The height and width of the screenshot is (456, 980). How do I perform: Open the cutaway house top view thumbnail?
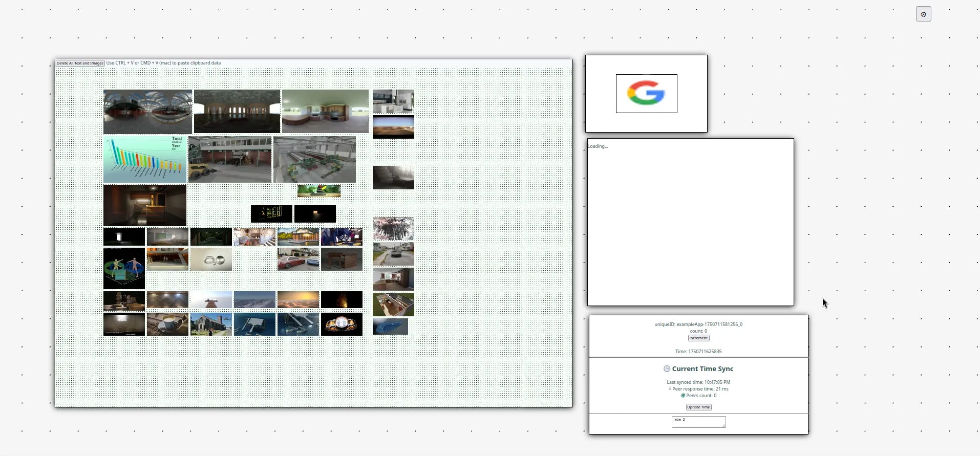tap(393, 305)
